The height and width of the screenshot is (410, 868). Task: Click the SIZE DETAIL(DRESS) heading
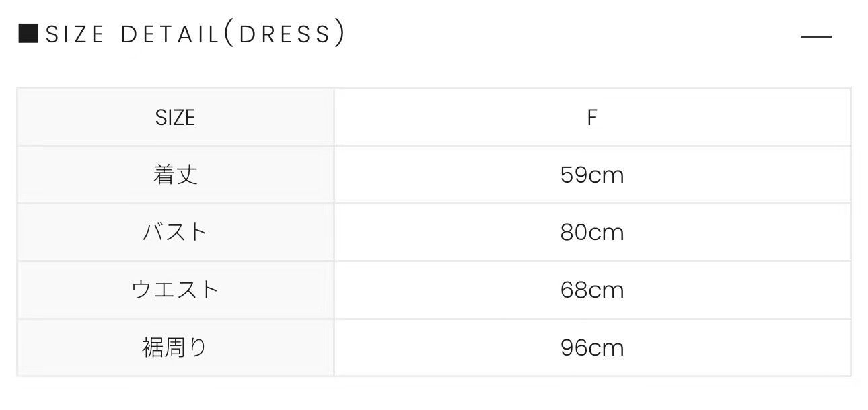195,34
